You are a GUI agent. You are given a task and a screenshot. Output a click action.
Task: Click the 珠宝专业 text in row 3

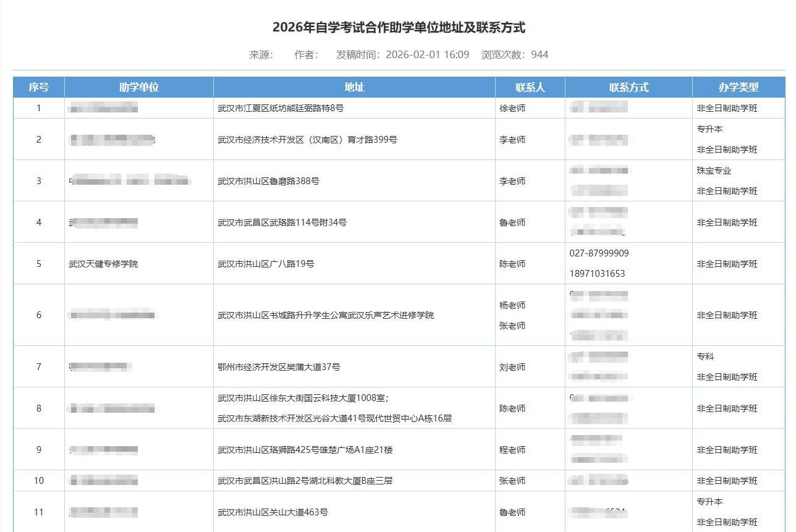click(713, 171)
